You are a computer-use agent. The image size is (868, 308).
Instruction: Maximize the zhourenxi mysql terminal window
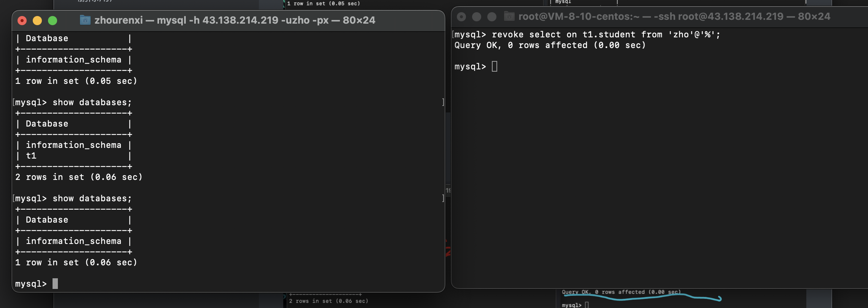click(x=53, y=21)
